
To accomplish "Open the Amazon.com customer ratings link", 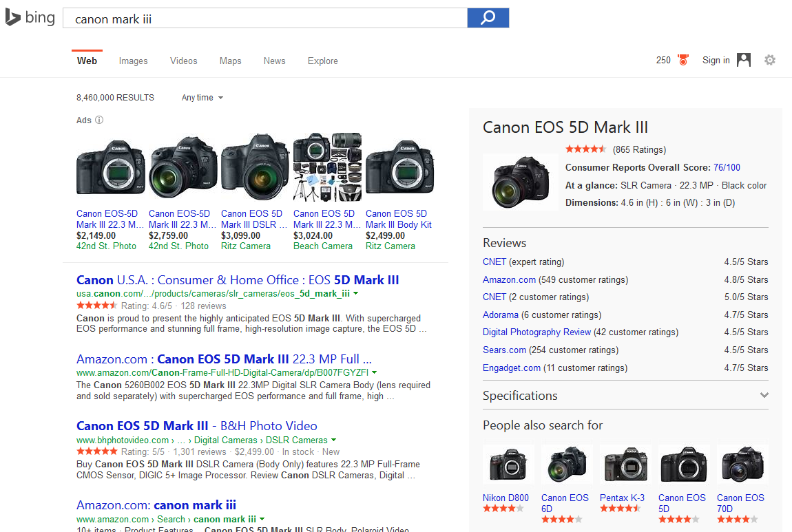I will click(509, 279).
